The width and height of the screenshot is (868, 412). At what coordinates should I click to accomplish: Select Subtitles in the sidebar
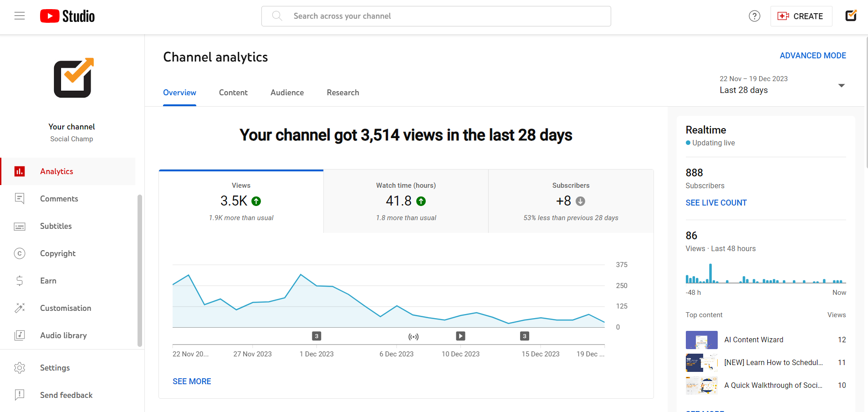coord(56,226)
